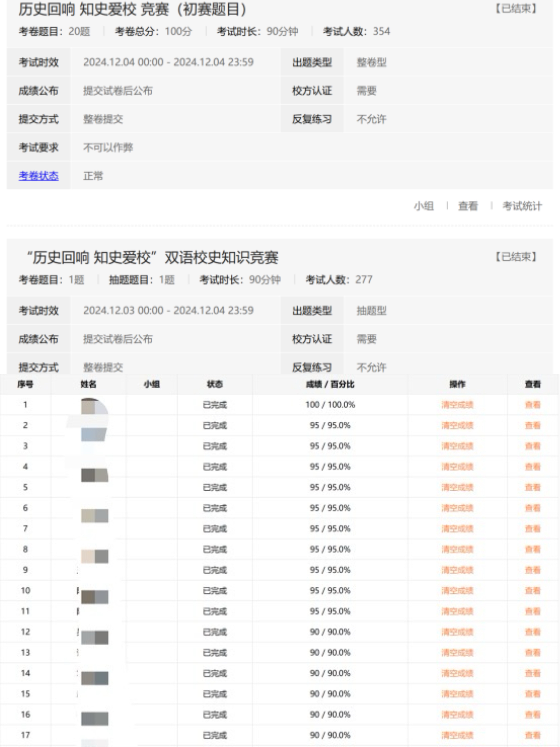
Task: Click 清空成绩 for row 15
Action: pyautogui.click(x=457, y=694)
